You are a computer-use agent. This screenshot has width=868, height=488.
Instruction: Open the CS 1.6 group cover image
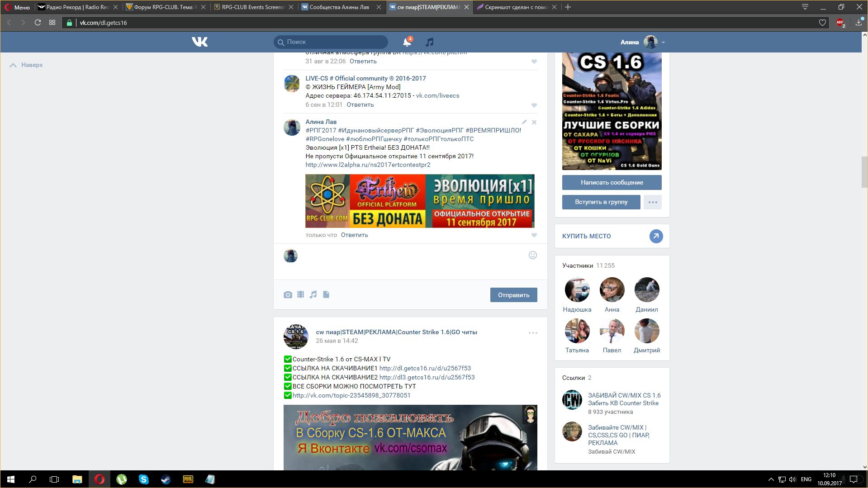(612, 111)
